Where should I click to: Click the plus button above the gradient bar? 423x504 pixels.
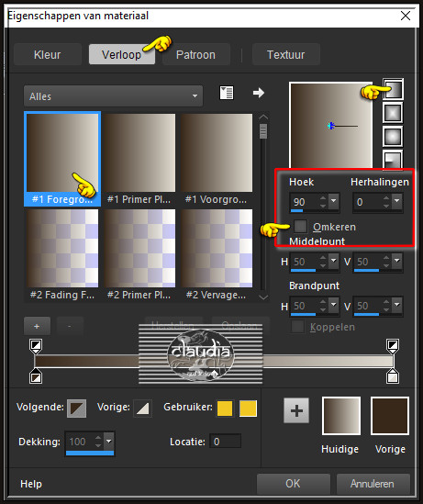click(37, 326)
